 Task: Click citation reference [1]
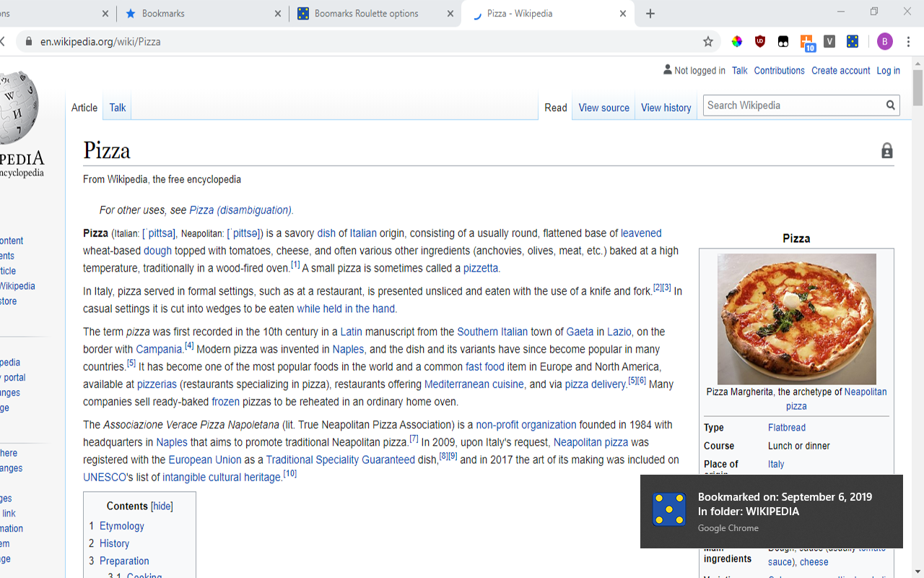click(x=295, y=265)
